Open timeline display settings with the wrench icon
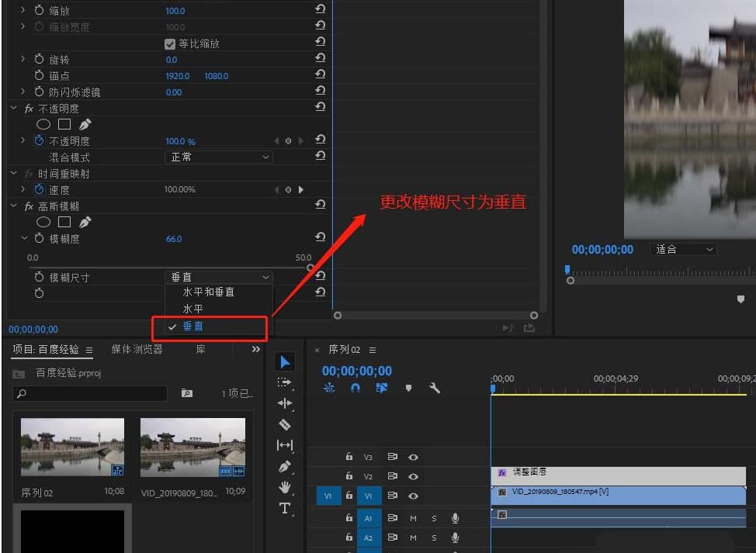Viewport: 756px width, 553px height. pyautogui.click(x=435, y=388)
